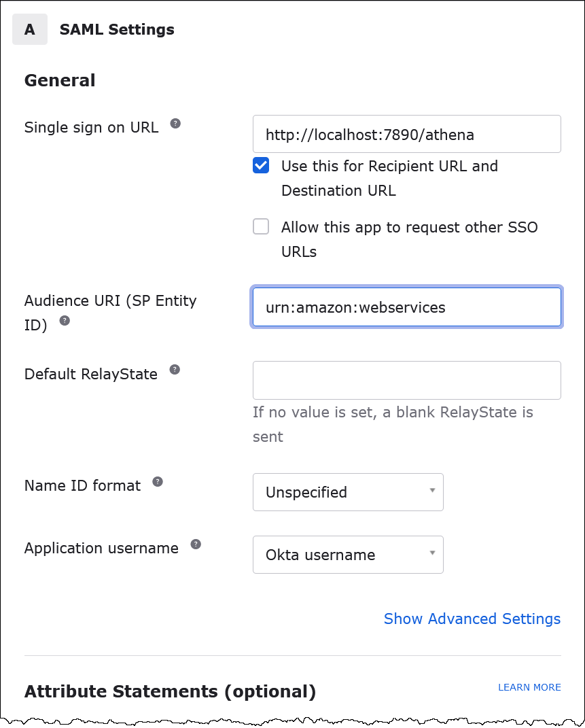585x728 pixels.
Task: Expand advanced settings via Show Advanced Settings
Action: [x=472, y=619]
